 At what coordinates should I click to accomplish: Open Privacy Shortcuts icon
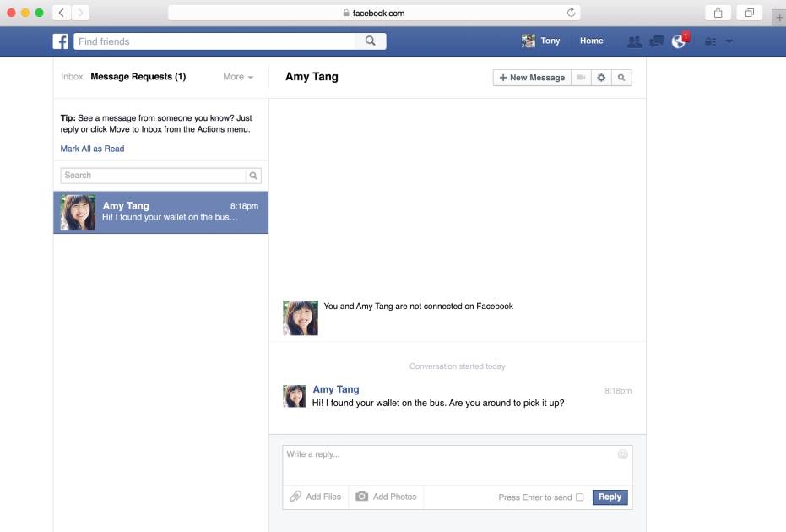710,41
